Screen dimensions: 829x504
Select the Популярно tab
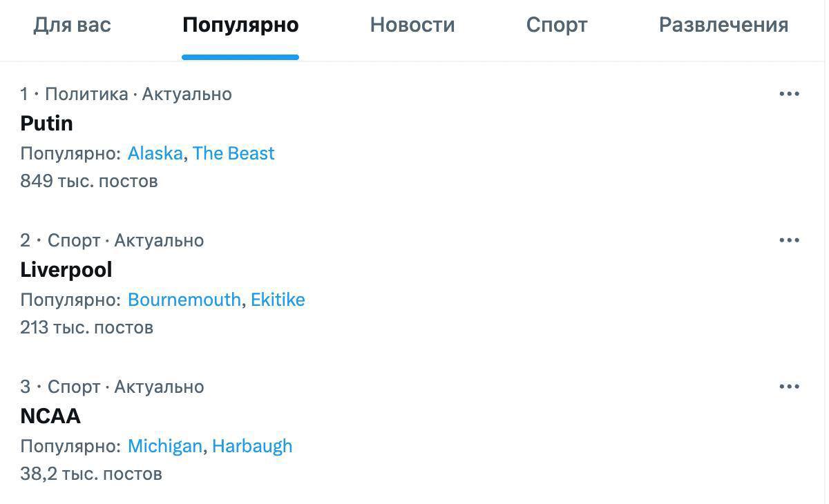point(240,25)
